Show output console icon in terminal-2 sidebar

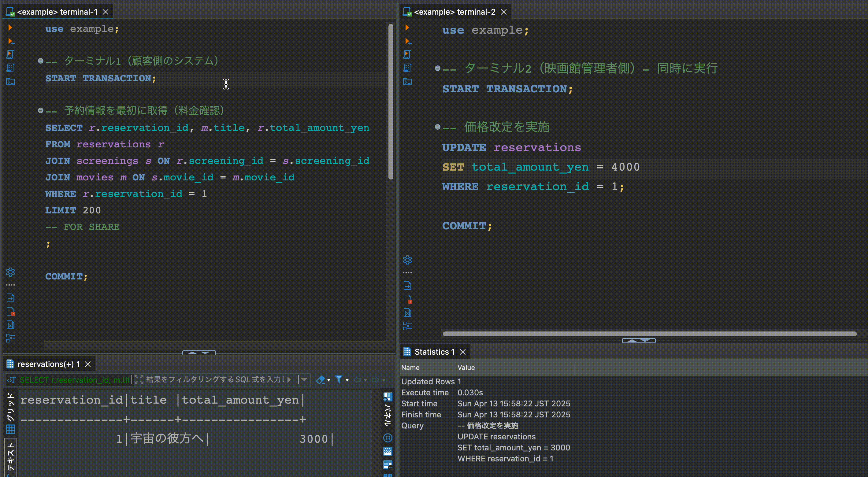pyautogui.click(x=407, y=286)
